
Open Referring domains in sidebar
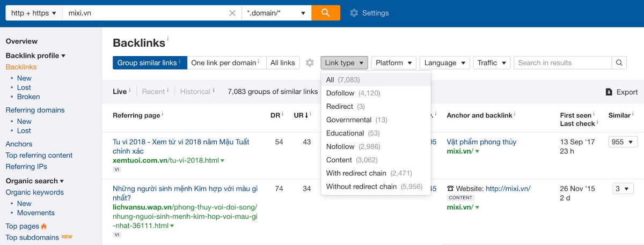[x=35, y=110]
